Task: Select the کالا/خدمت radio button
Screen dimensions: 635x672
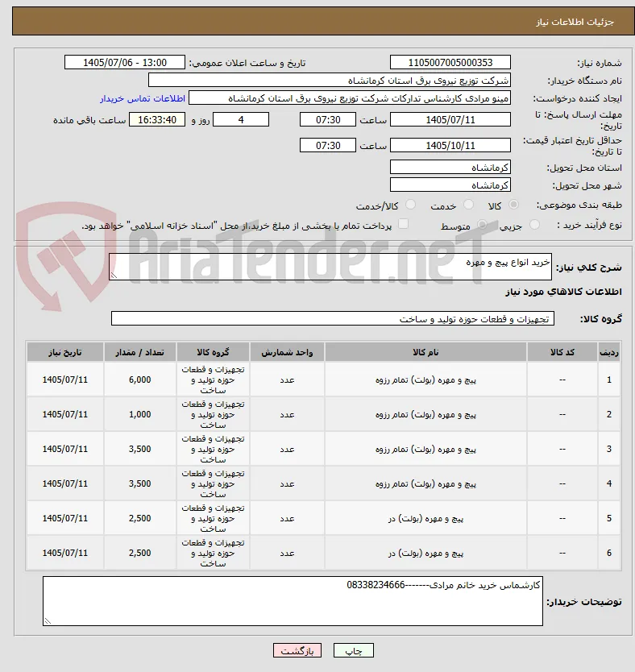Action: [410, 205]
